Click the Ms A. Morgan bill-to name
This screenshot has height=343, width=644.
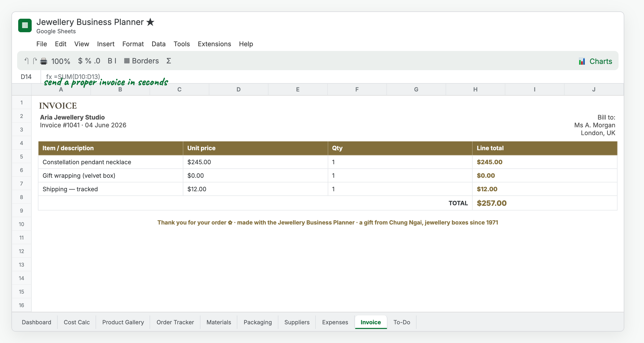595,125
